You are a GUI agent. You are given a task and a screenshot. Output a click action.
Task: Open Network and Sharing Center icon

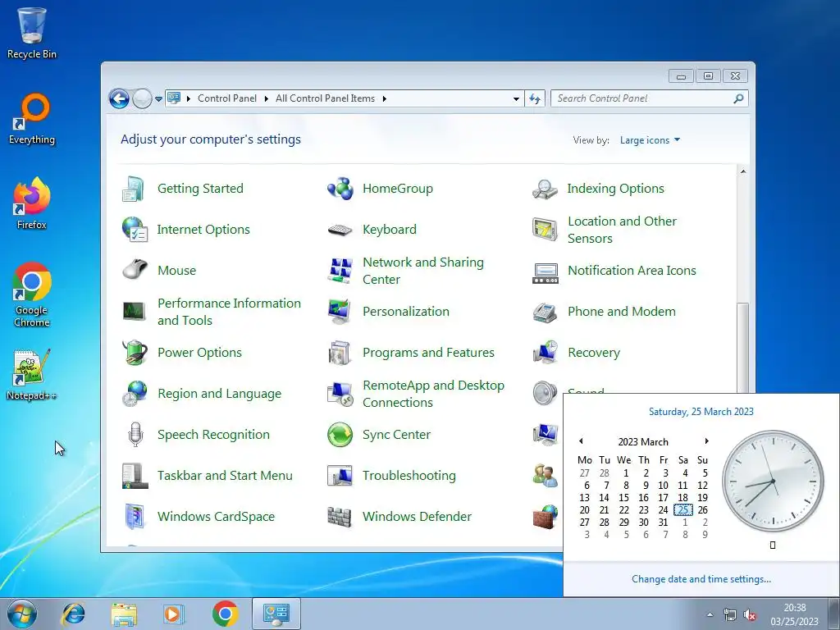340,270
